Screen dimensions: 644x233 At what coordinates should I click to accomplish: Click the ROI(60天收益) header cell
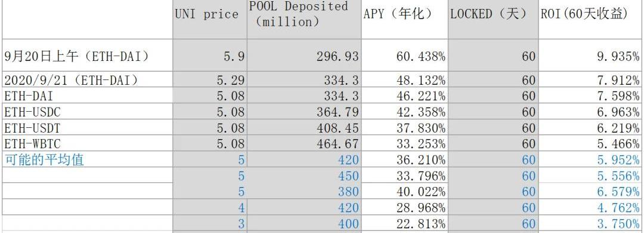click(x=591, y=19)
